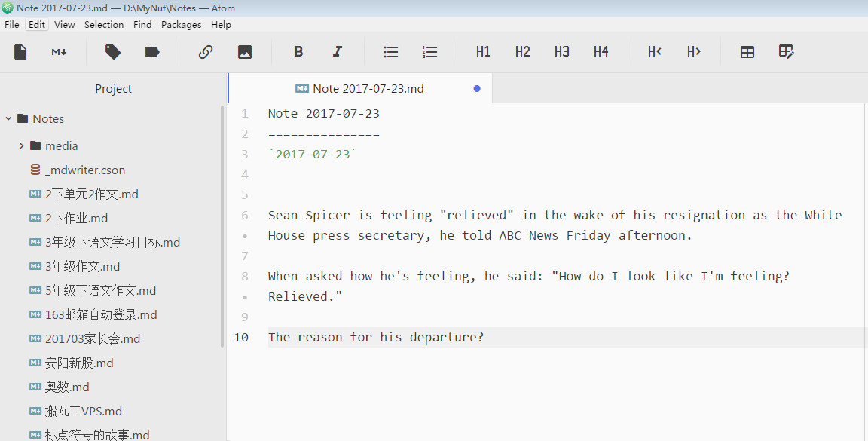Click the `2017-07-23` code text
This screenshot has width=868, height=441.
[x=312, y=154]
